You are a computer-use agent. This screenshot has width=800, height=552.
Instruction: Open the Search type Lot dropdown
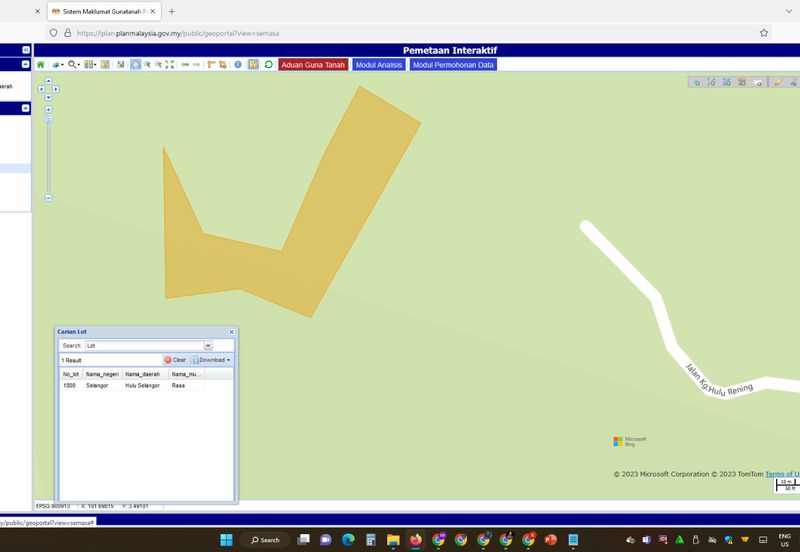(x=208, y=345)
